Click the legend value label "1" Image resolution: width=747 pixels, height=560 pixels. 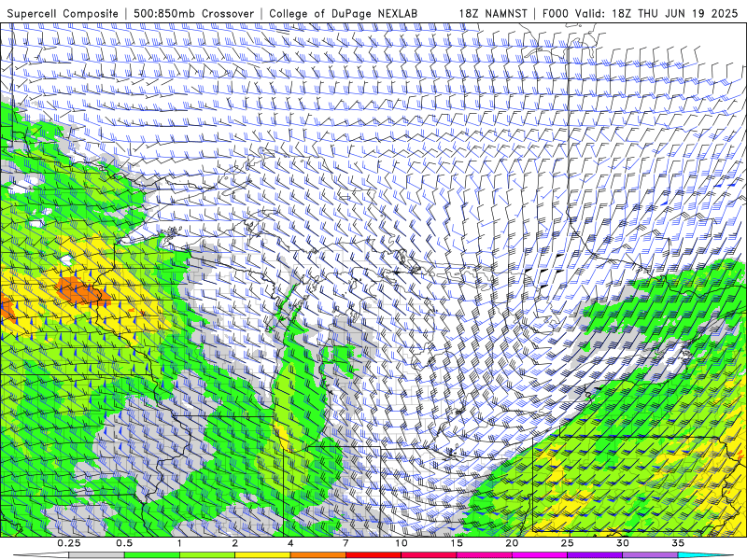[179, 543]
